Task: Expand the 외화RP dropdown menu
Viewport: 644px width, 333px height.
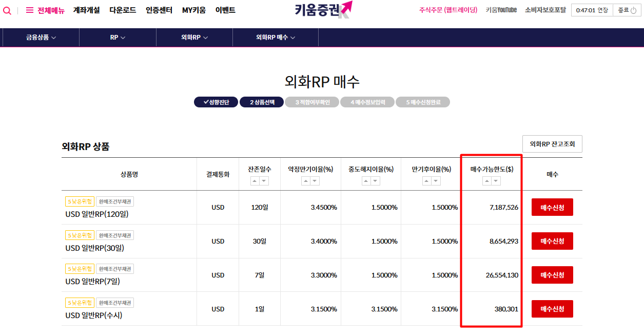Action: (194, 37)
